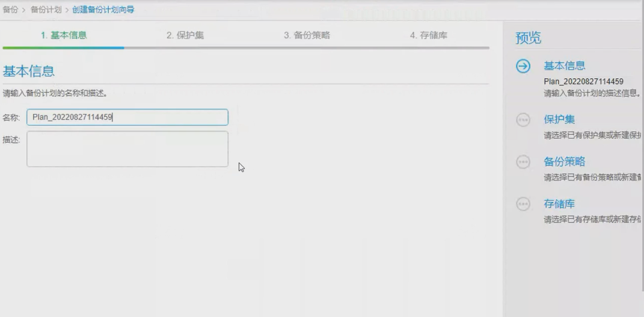Click the arrow icon beside 基本信息 in preview
The height and width of the screenshot is (317, 644).
tap(523, 66)
